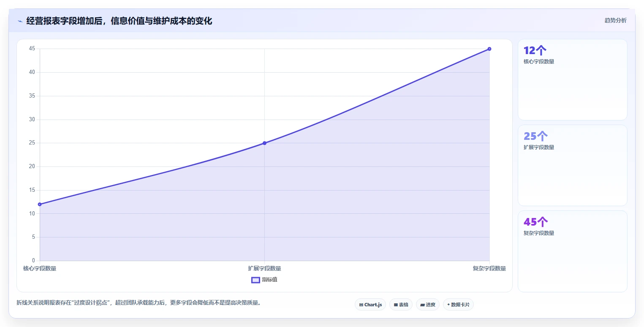Viewport: 644px width, 327px height.
Task: Click the 45个 value card
Action: point(572,251)
